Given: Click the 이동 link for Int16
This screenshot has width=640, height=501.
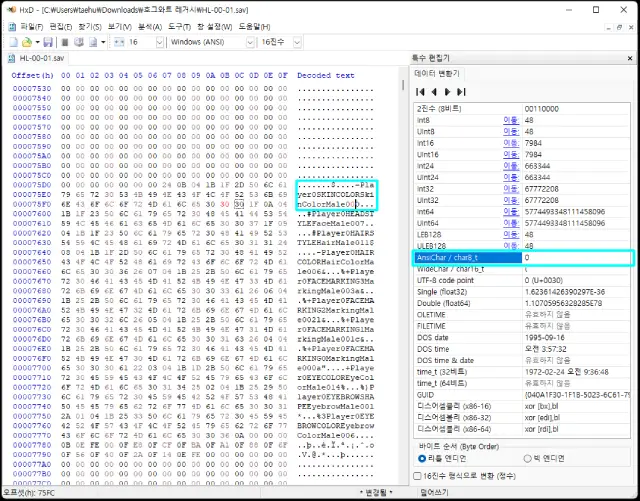Looking at the screenshot, I should [511, 143].
